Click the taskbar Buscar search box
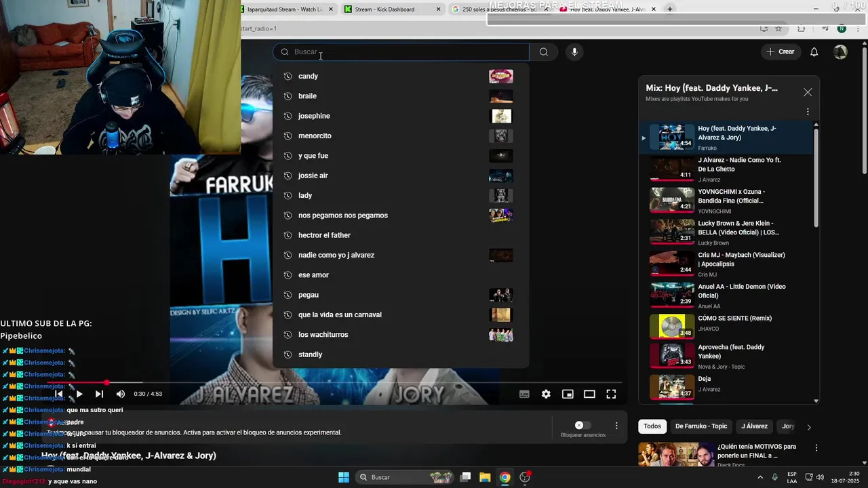The image size is (868, 488). click(405, 477)
